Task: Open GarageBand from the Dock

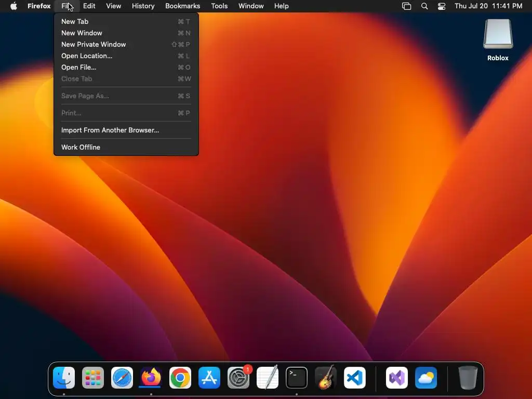Action: [326, 378]
